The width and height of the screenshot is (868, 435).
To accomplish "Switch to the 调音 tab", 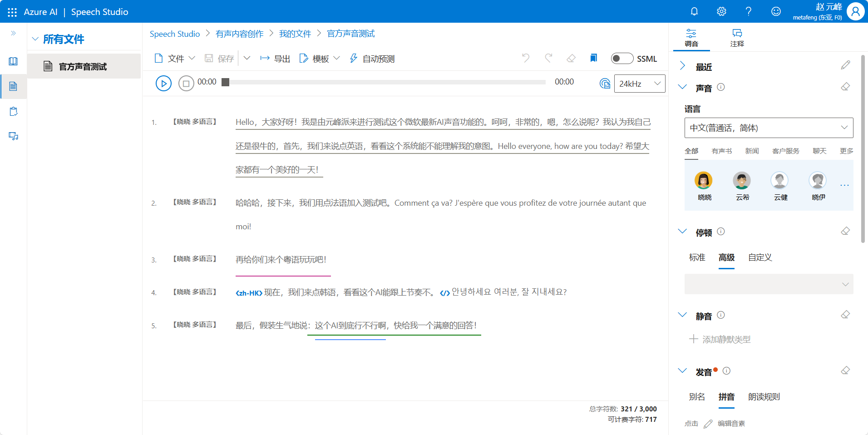I will (x=691, y=38).
